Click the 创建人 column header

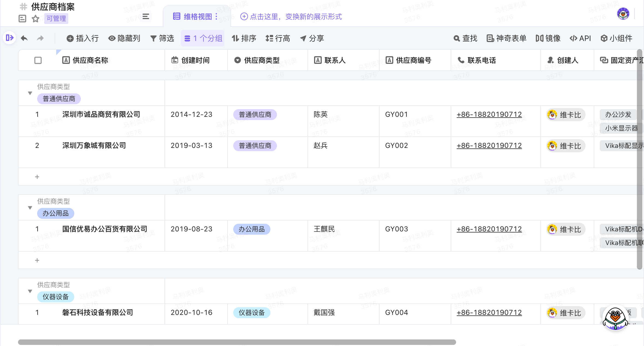567,60
